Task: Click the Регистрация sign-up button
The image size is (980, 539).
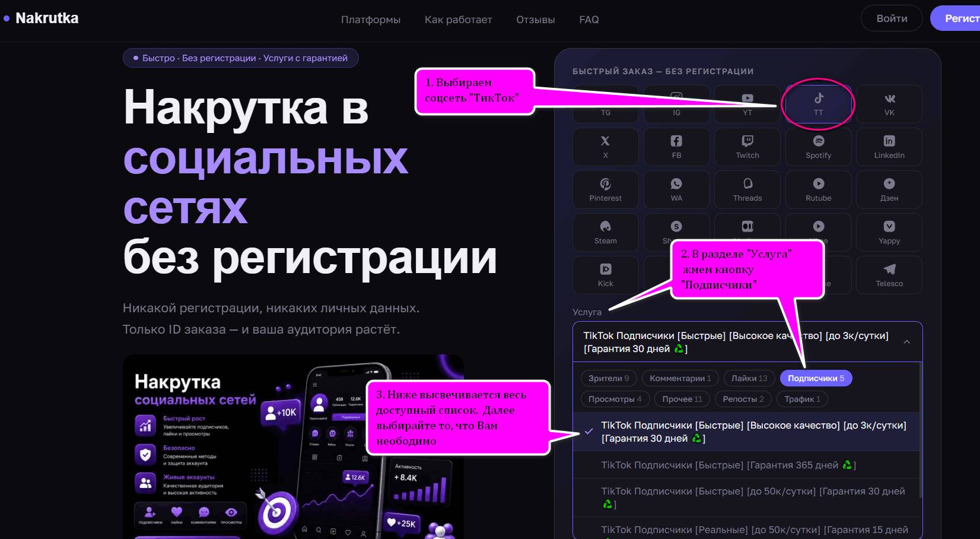Action: click(x=955, y=18)
